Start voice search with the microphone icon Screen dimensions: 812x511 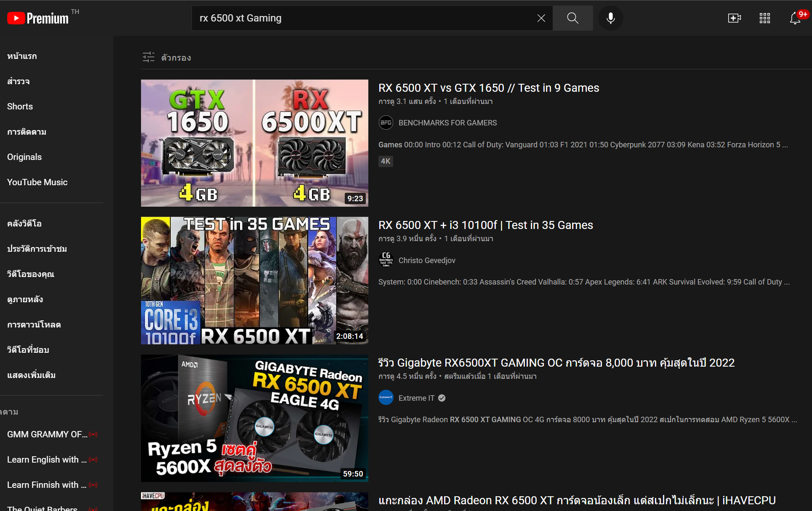tap(610, 18)
